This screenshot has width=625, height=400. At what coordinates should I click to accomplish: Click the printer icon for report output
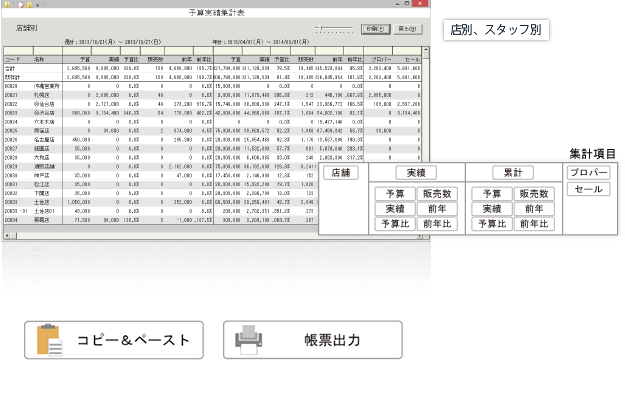click(x=250, y=340)
